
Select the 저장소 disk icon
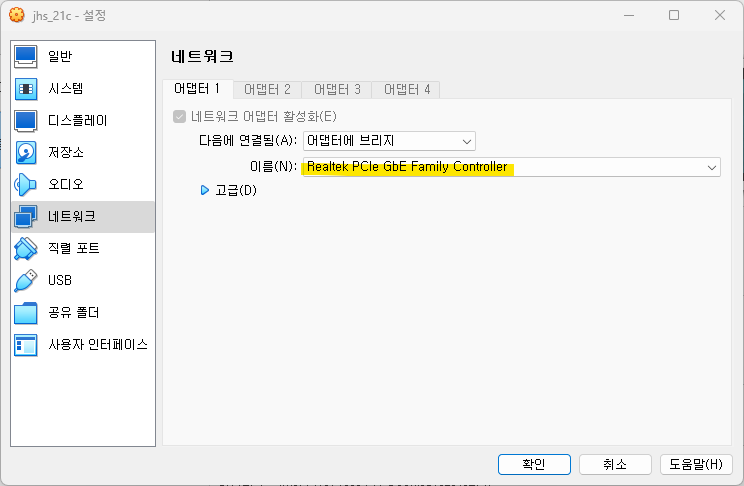[x=26, y=152]
